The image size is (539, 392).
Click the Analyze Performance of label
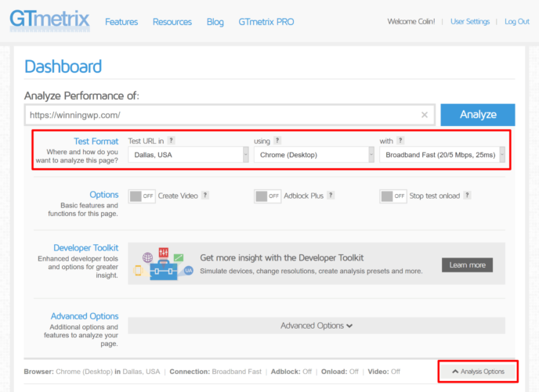pyautogui.click(x=81, y=95)
